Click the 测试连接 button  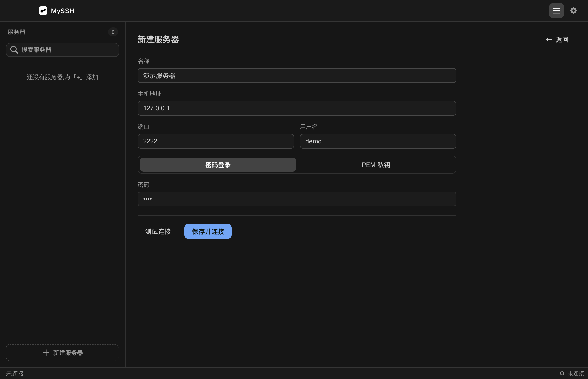(158, 231)
